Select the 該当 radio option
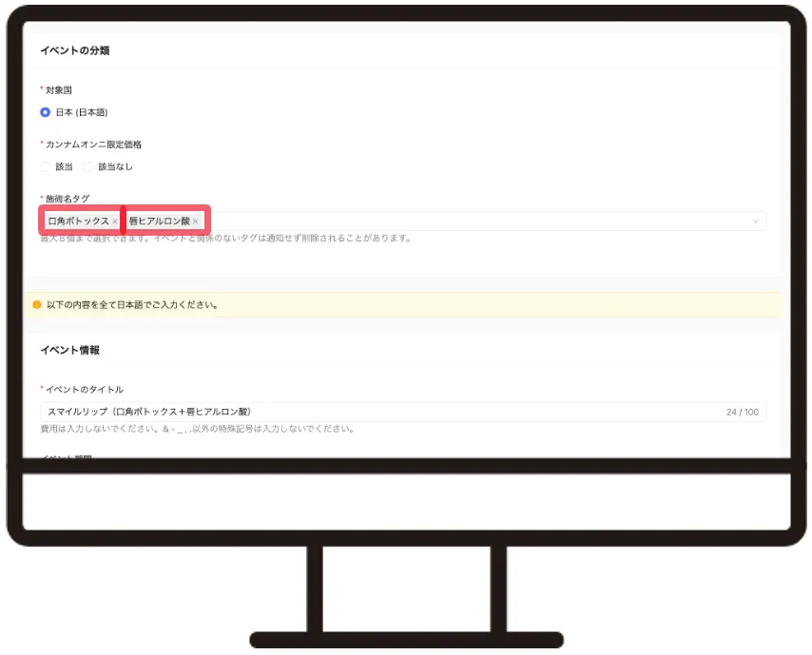Viewport: 812px width, 655px height. 45,166
